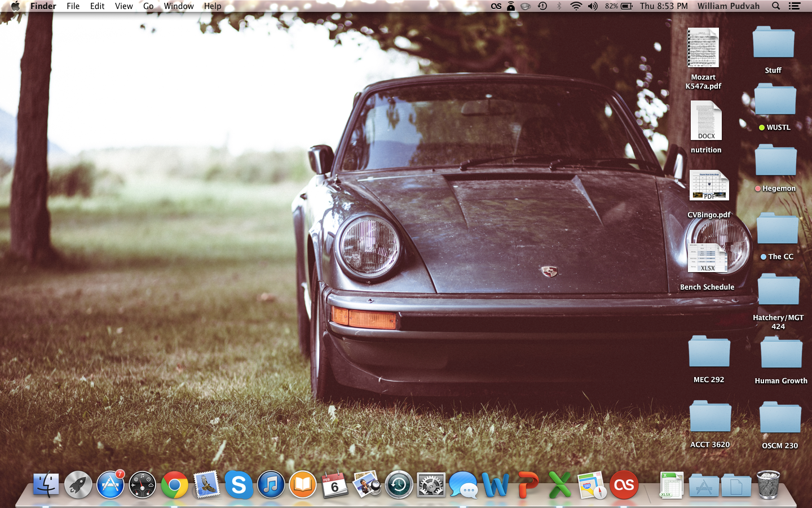Launch Preview photo-and-loupe icon in Dock
This screenshot has height=508, width=812.
tap(367, 485)
